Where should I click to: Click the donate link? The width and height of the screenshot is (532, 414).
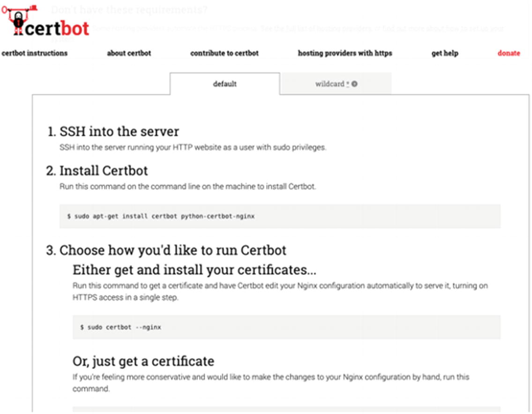[x=509, y=53]
